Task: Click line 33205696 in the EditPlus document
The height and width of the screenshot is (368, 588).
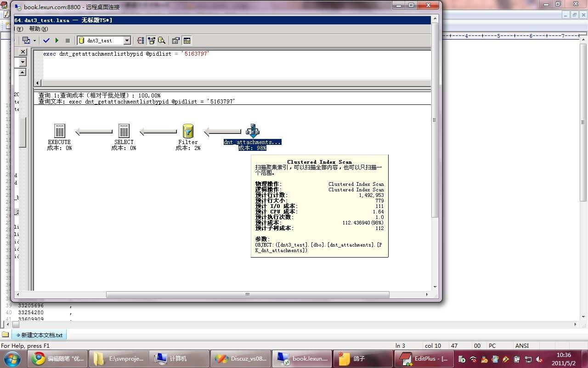Action: tap(31, 305)
